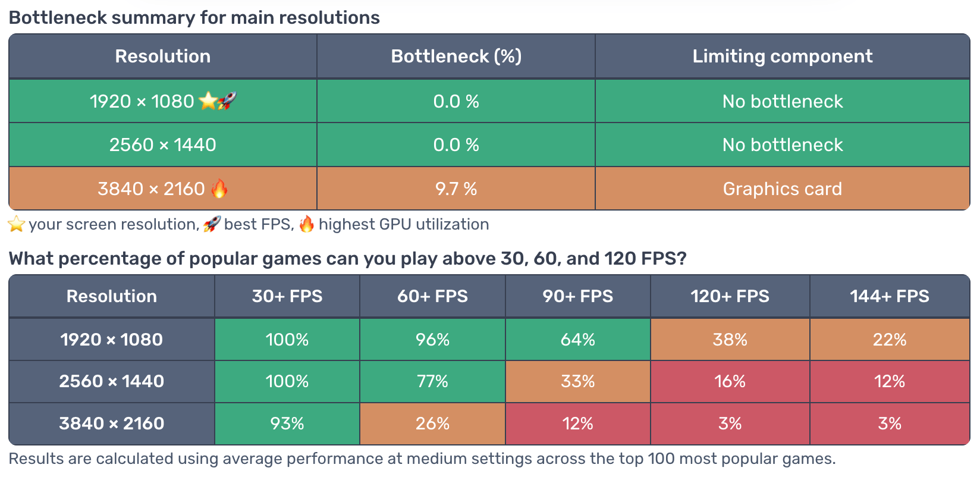Click the 3840 × 2160 row label in the FPS table
980x477 pixels.
click(x=112, y=423)
